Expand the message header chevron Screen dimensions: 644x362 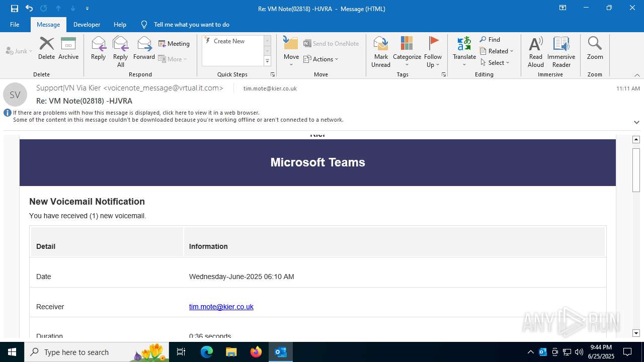tap(636, 122)
